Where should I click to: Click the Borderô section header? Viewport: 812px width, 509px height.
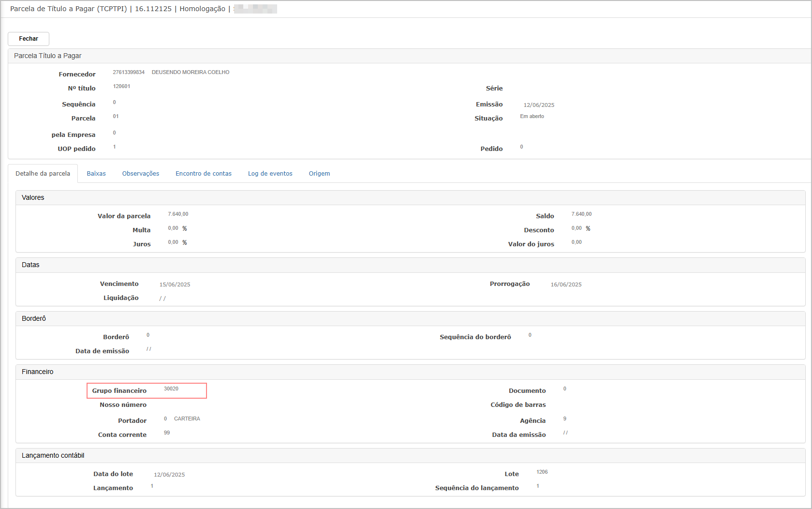point(411,318)
